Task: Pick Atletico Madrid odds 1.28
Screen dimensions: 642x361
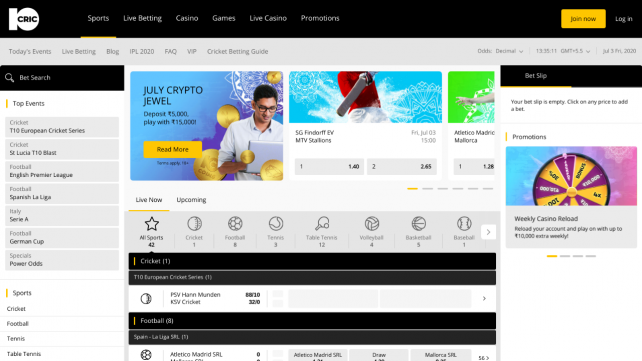Action: 474,167
